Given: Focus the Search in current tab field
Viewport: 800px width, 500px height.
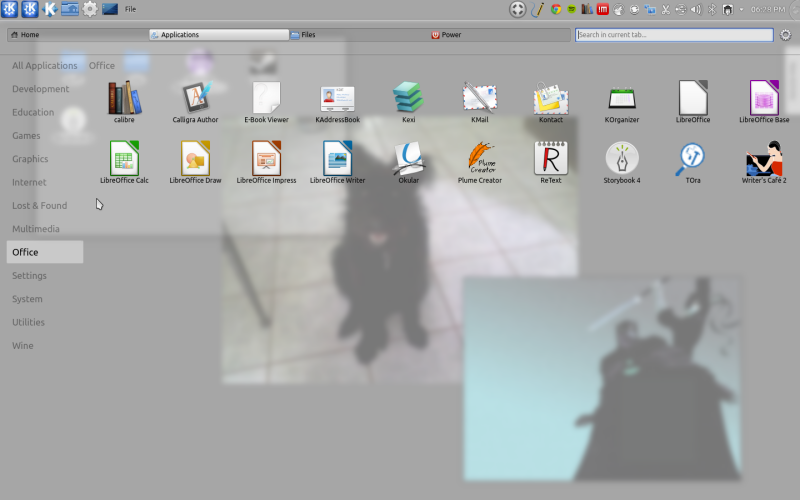Looking at the screenshot, I should (674, 35).
